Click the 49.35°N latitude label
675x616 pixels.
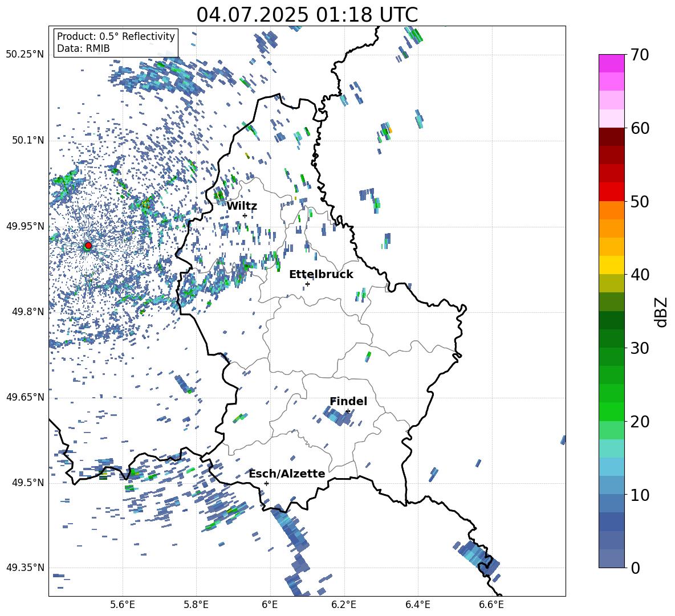point(25,568)
